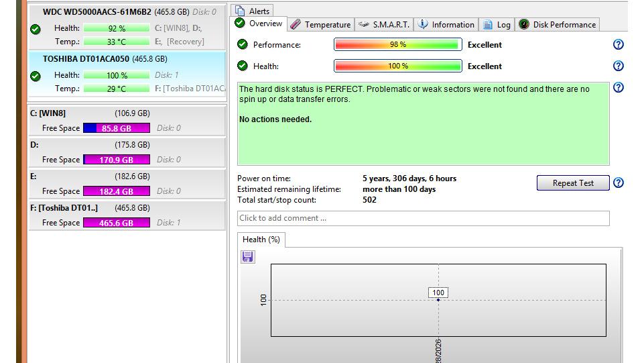Click the help icon beside Health bar

tap(618, 66)
